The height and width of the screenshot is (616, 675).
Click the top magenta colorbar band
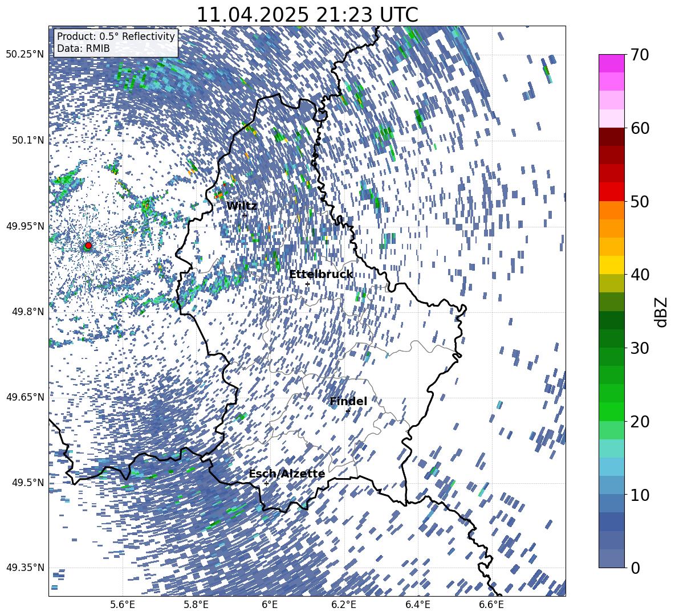(611, 63)
